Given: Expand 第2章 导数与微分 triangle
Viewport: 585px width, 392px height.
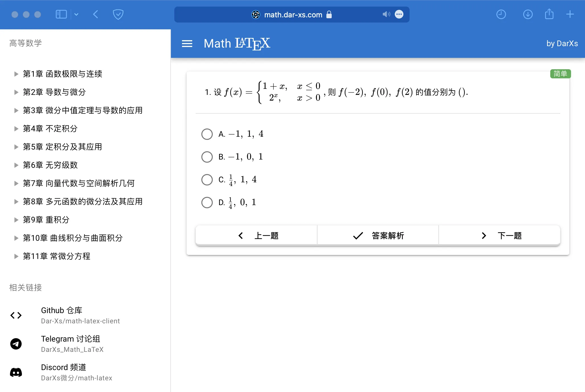Looking at the screenshot, I should click(x=16, y=92).
